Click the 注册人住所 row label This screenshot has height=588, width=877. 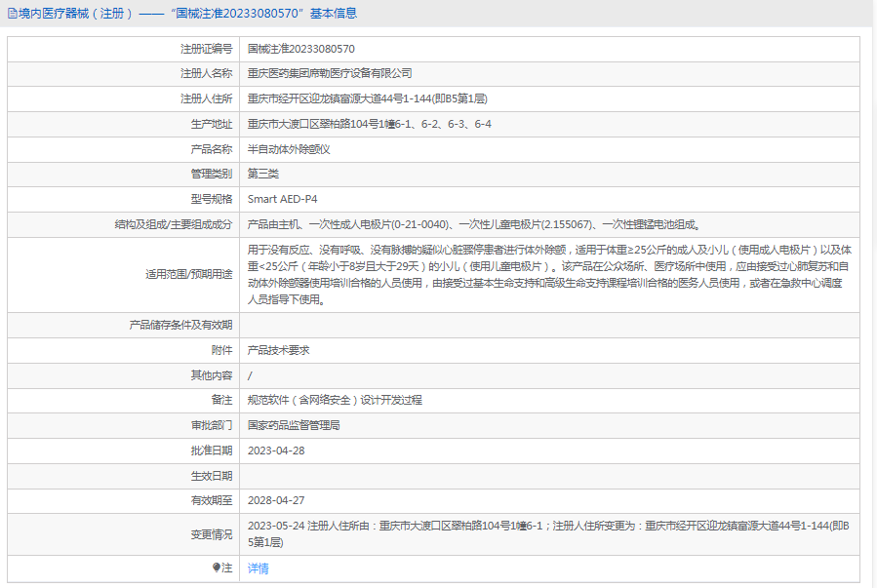point(206,98)
